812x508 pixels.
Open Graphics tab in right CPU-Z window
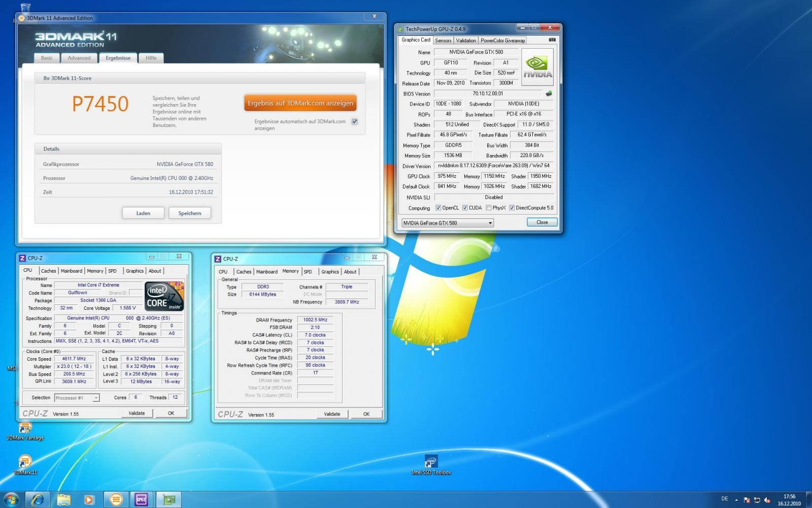[x=330, y=272]
